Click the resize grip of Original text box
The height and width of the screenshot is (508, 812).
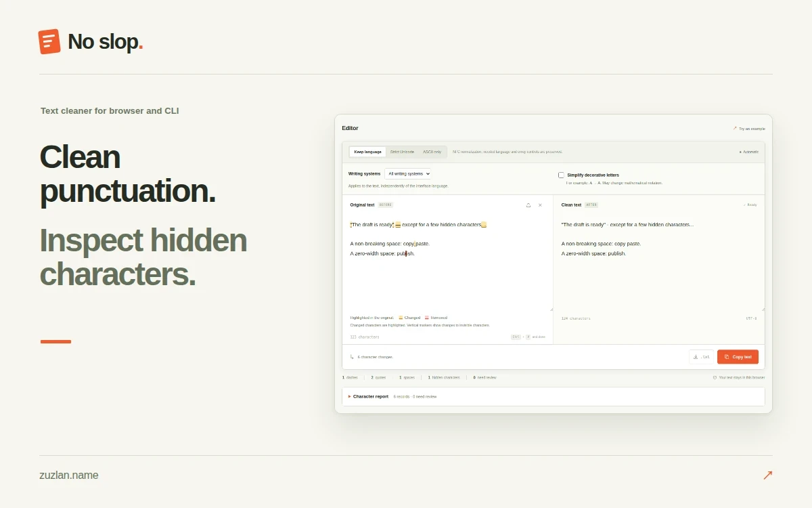550,308
